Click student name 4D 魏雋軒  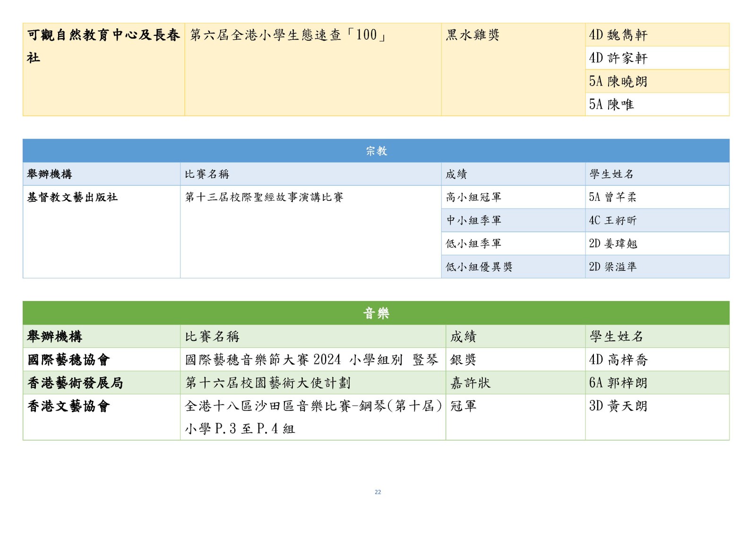618,35
